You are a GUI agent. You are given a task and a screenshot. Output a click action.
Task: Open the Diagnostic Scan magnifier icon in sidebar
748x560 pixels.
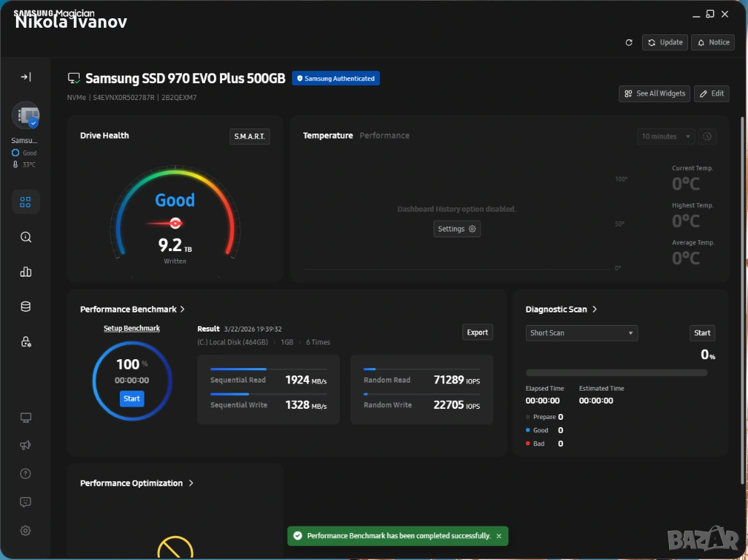coord(26,237)
